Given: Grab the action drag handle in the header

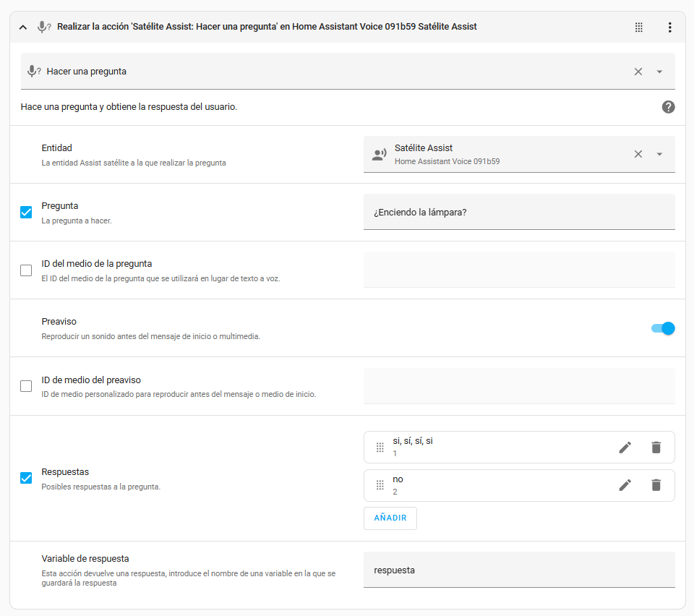Looking at the screenshot, I should (x=638, y=27).
